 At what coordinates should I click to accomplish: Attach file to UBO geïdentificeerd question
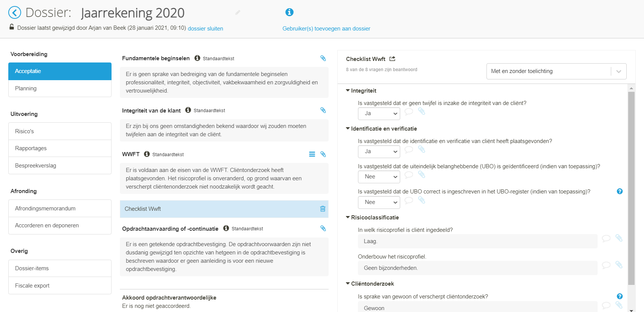pos(422,175)
